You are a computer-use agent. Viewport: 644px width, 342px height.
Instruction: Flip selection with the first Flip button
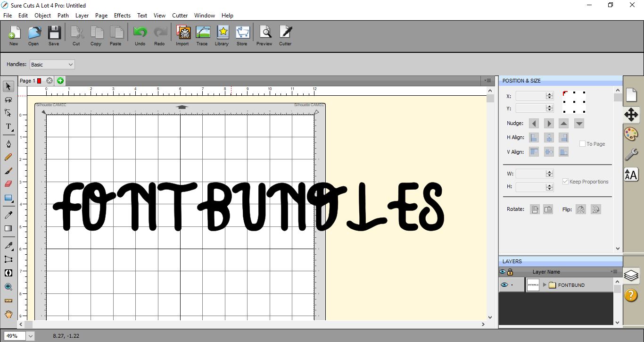pos(581,209)
